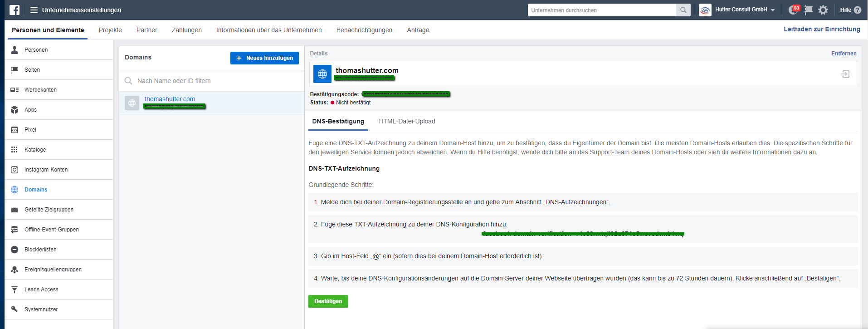This screenshot has width=868, height=329.
Task: Click the export arrow icon in details header
Action: pyautogui.click(x=845, y=74)
